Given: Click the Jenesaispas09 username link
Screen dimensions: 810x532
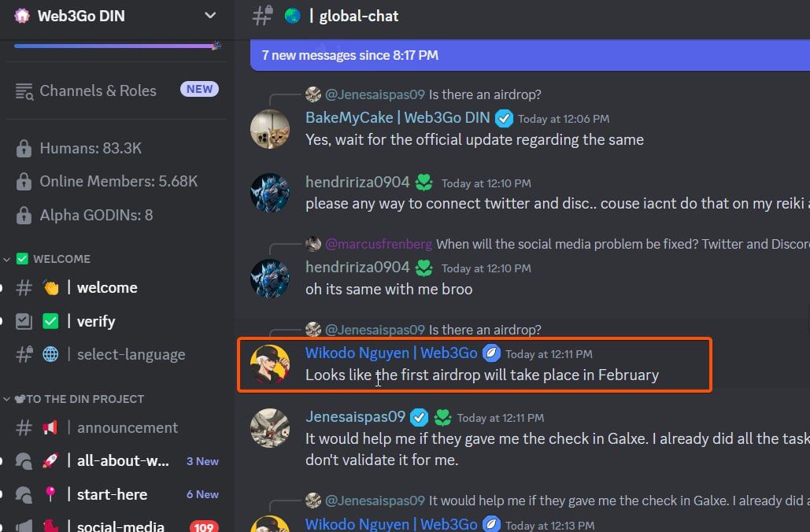Looking at the screenshot, I should point(355,417).
